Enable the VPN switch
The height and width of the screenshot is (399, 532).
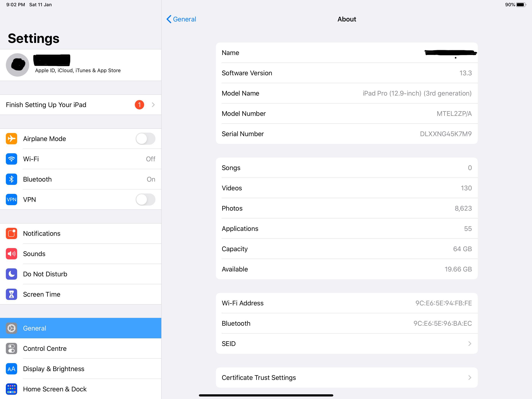point(145,199)
